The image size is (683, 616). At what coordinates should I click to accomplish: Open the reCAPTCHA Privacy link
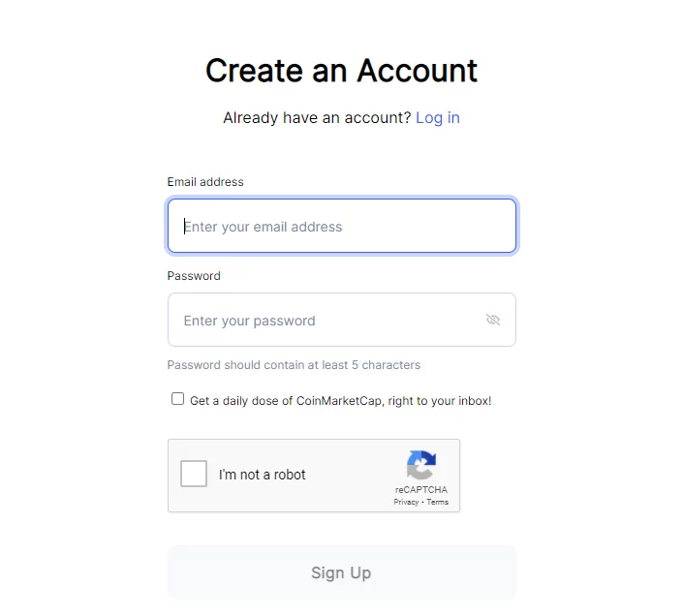coord(406,502)
